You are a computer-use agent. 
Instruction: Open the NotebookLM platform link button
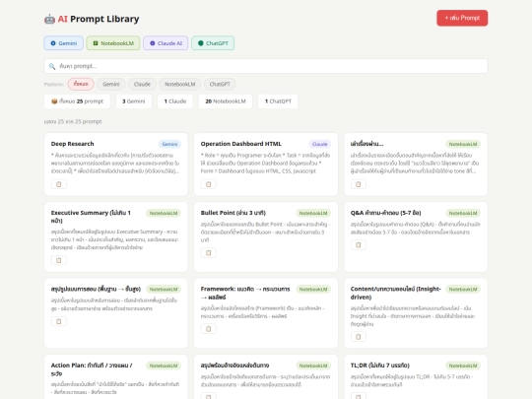pos(113,43)
